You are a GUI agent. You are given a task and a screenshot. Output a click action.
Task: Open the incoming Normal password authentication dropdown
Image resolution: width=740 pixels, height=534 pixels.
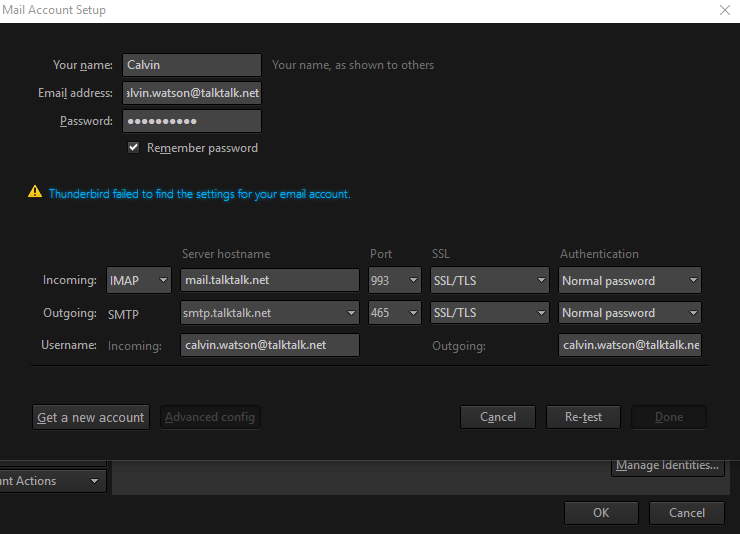630,280
